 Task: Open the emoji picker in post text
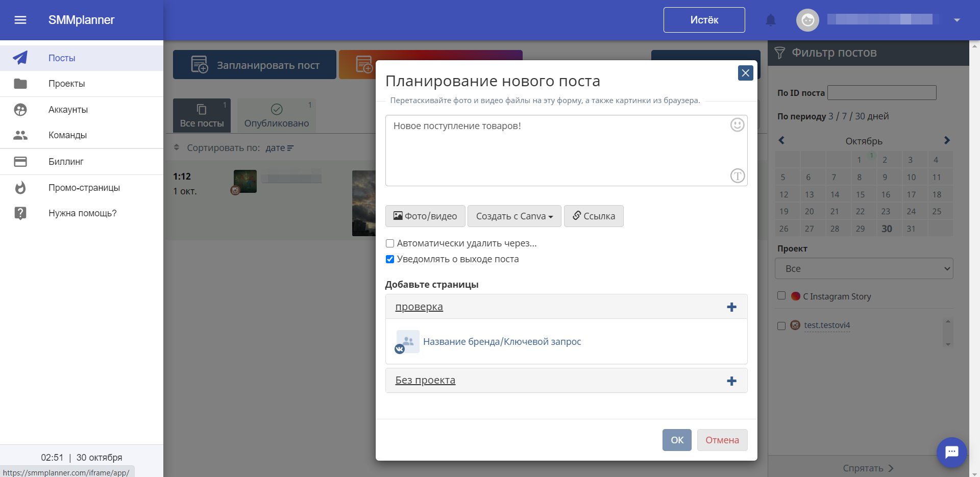[x=737, y=125]
